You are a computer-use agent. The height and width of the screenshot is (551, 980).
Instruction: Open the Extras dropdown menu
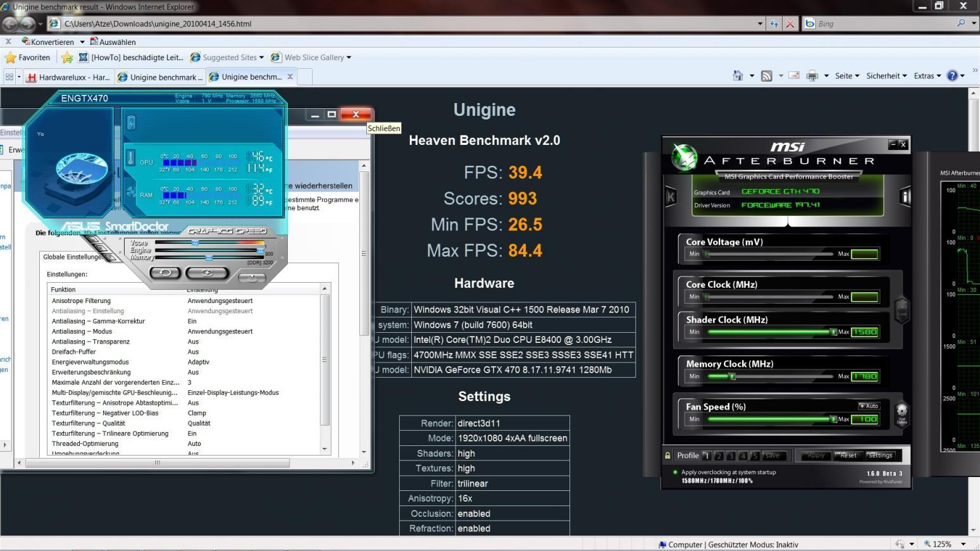click(927, 76)
